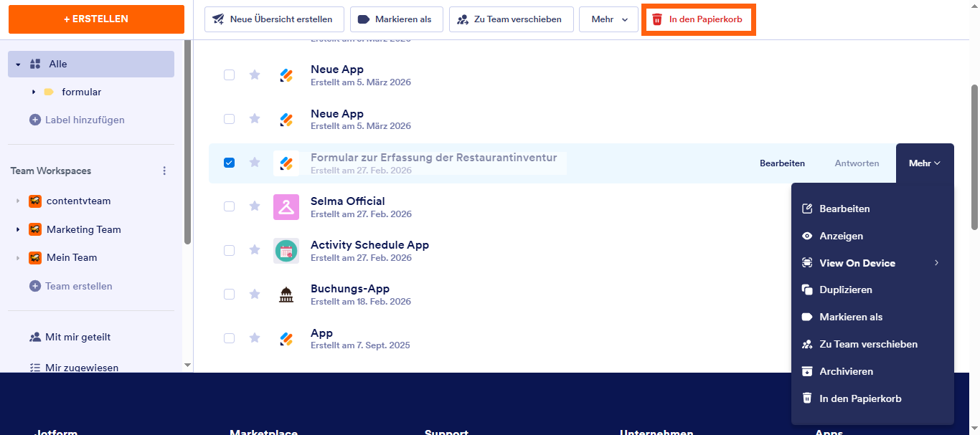
Task: Open View On Device submenu
Action: point(872,263)
